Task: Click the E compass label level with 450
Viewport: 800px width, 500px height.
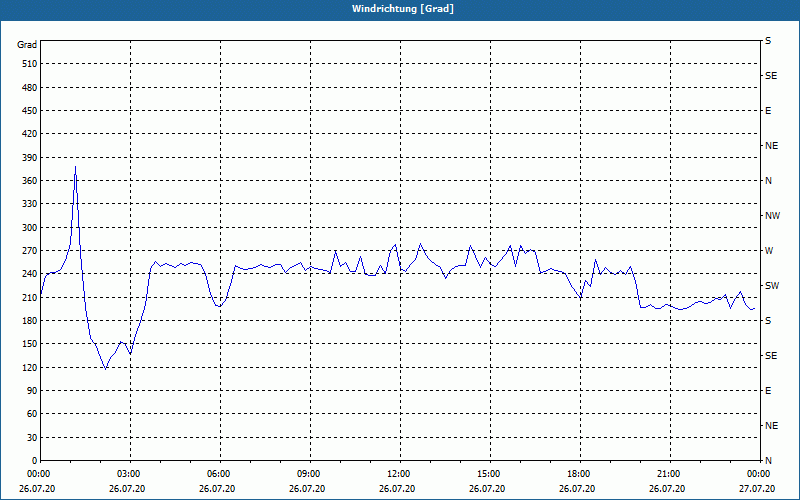Action: click(x=768, y=111)
